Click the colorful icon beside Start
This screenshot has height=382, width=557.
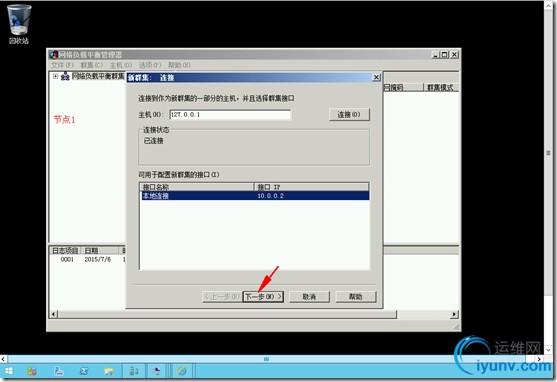(32, 371)
